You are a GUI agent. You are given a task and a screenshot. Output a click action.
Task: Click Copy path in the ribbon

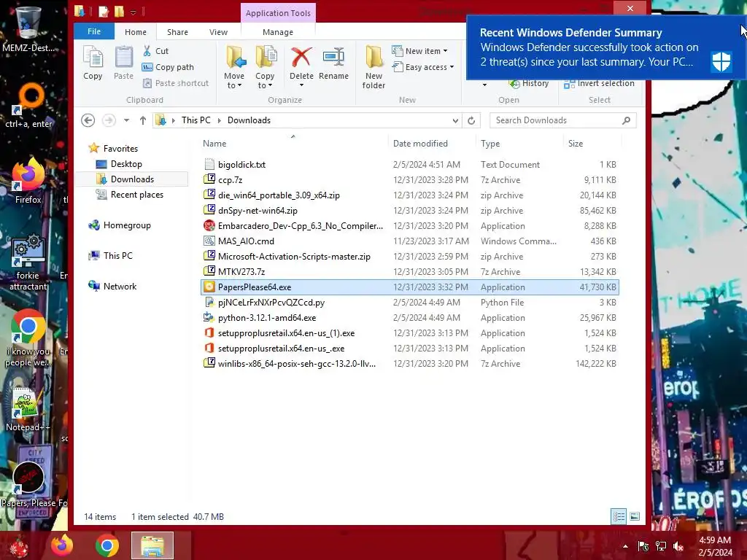point(169,67)
